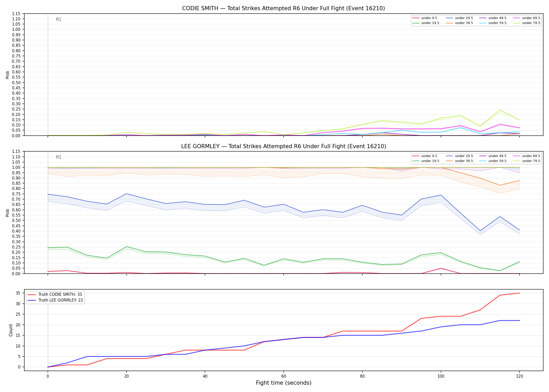Screen dimensions: 549x392
Task: Pick 'under 9.5' in LEE GORMLEY legend
Action: 425,156
